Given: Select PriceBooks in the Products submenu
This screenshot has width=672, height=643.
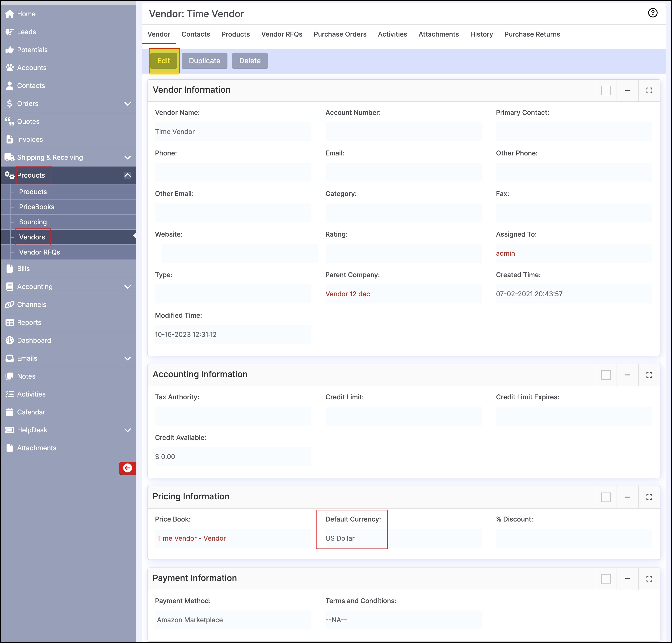Looking at the screenshot, I should tap(37, 207).
